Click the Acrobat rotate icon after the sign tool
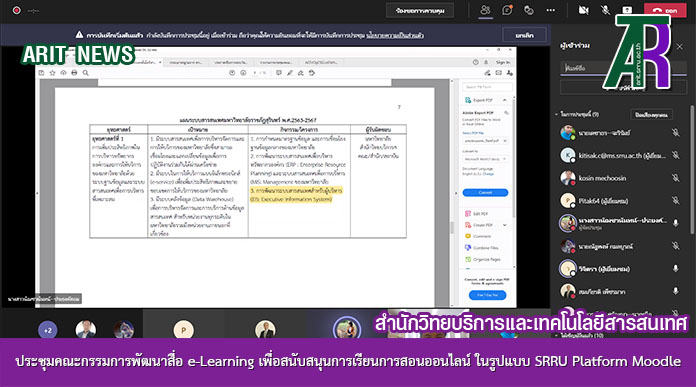 coord(312,73)
